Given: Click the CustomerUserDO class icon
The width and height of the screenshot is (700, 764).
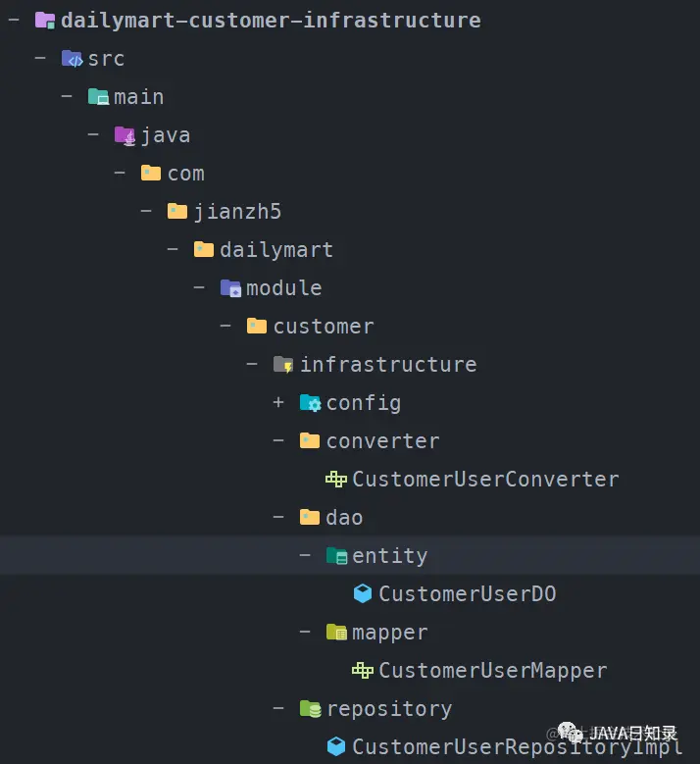Looking at the screenshot, I should [x=363, y=593].
